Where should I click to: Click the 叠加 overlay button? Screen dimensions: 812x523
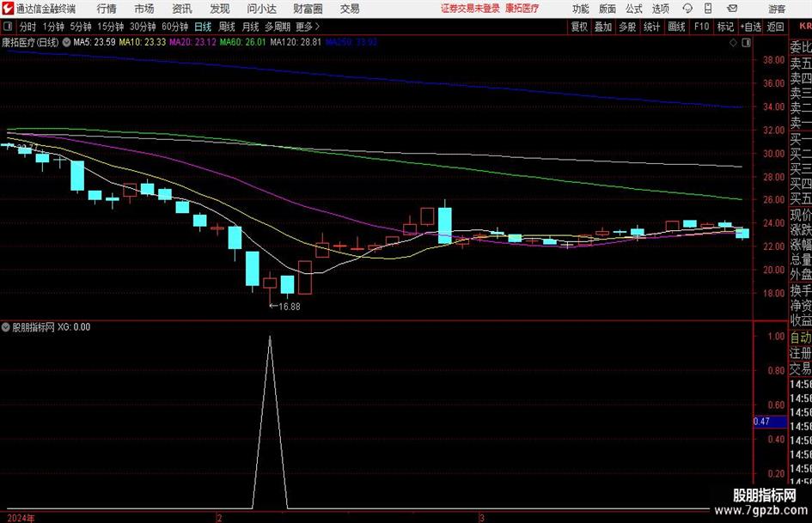click(603, 27)
